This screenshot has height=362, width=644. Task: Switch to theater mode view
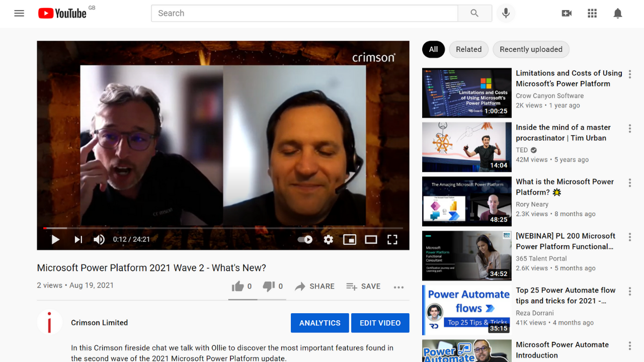pos(371,240)
